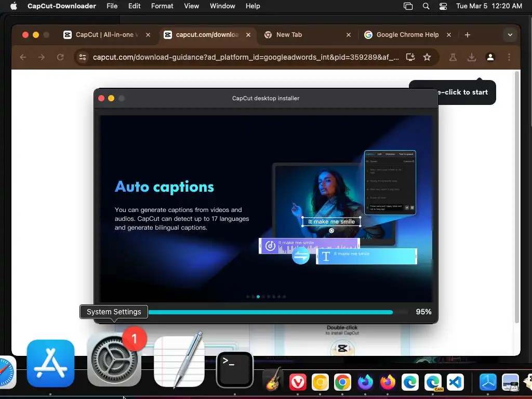
Task: Open Preview from the dock
Action: [x=510, y=382]
